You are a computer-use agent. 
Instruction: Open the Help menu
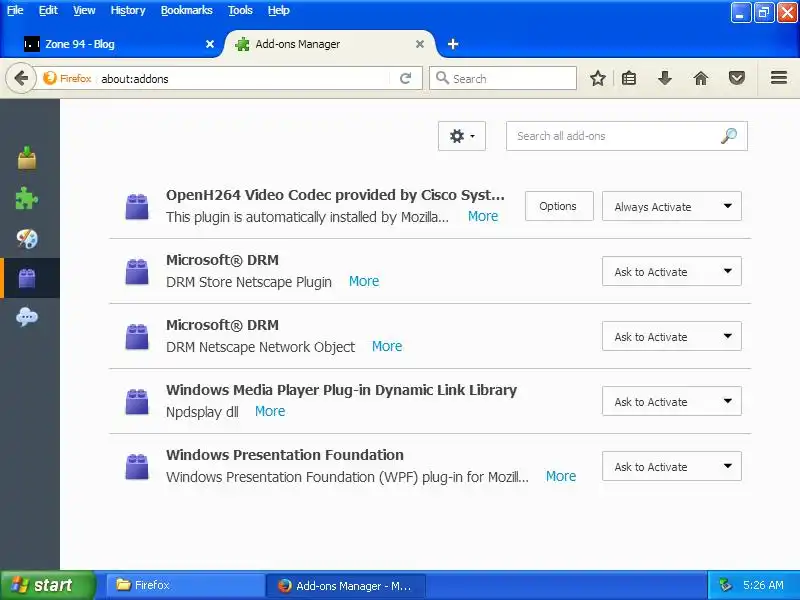[x=279, y=10]
